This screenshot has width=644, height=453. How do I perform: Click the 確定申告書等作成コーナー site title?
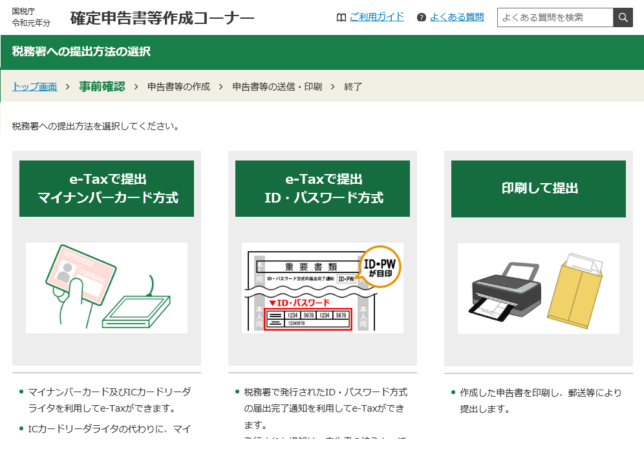(x=162, y=18)
